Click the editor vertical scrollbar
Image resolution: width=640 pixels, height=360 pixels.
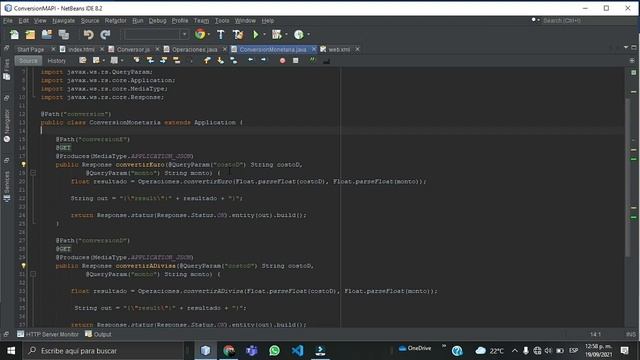tap(627, 178)
